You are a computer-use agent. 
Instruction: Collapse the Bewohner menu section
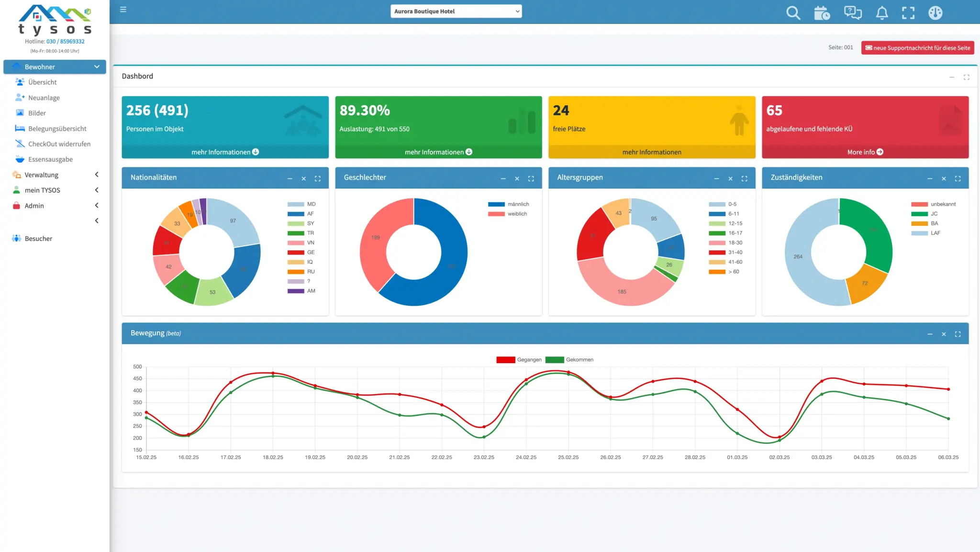point(55,67)
